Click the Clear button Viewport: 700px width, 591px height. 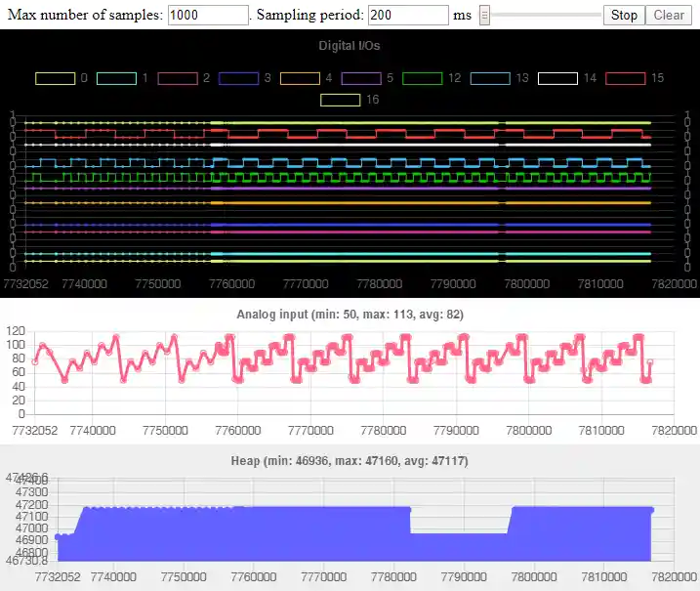[669, 15]
